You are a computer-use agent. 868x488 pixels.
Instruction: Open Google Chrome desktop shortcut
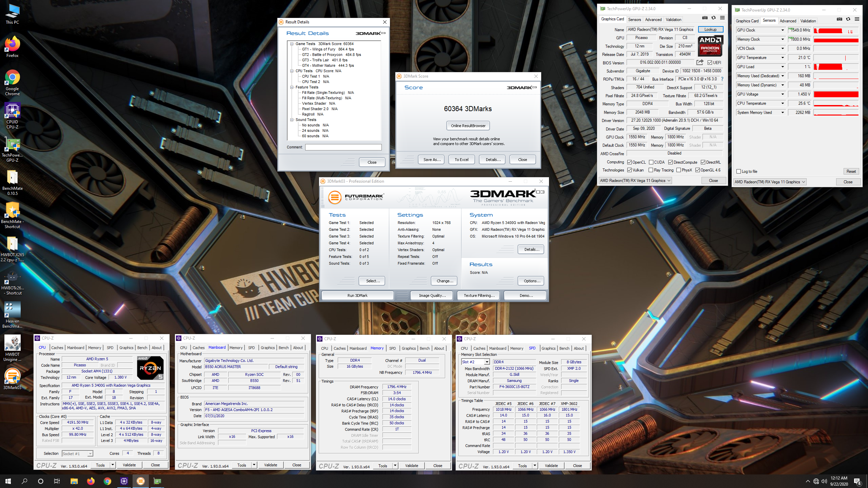pos(13,82)
